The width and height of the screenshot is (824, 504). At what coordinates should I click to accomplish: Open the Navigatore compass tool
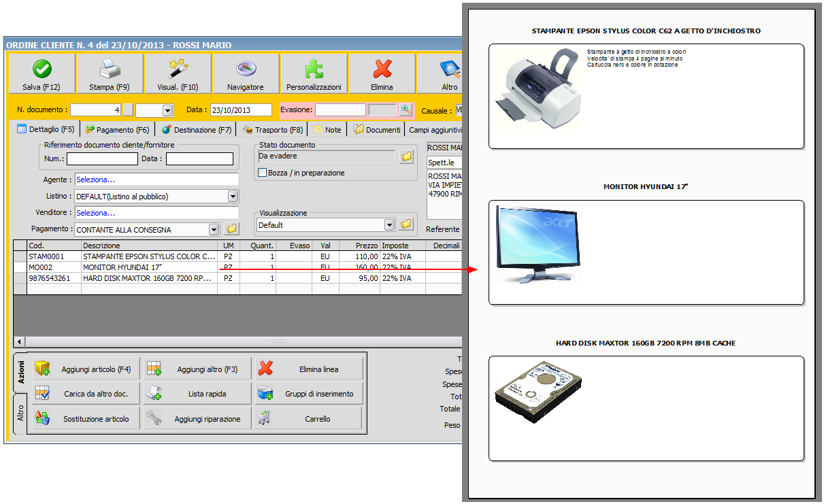click(246, 73)
